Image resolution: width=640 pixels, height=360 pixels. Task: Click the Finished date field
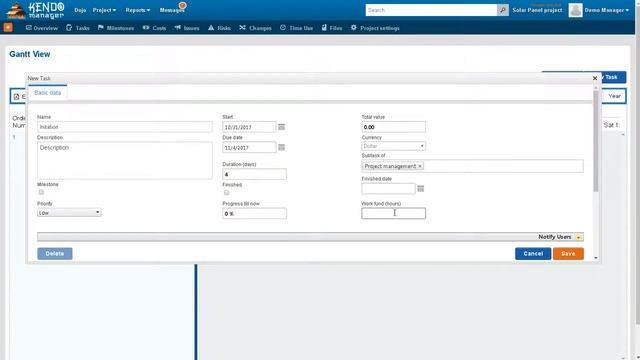click(388, 189)
